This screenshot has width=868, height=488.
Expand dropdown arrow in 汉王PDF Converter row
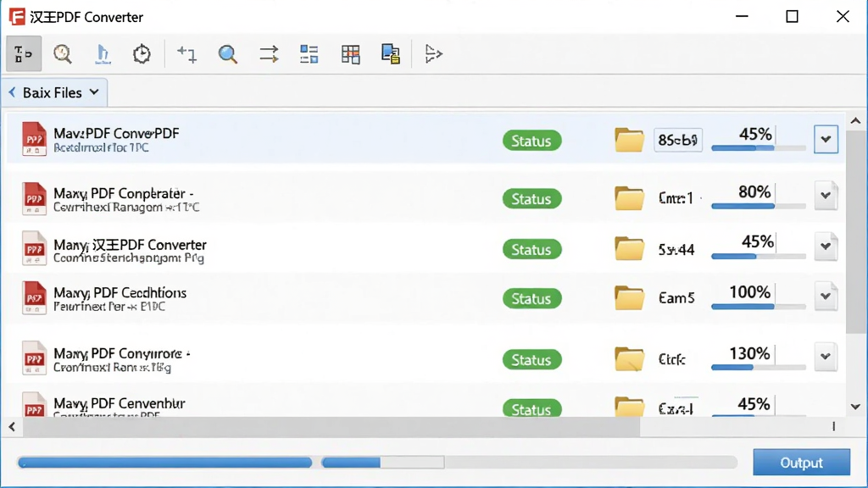(x=826, y=247)
